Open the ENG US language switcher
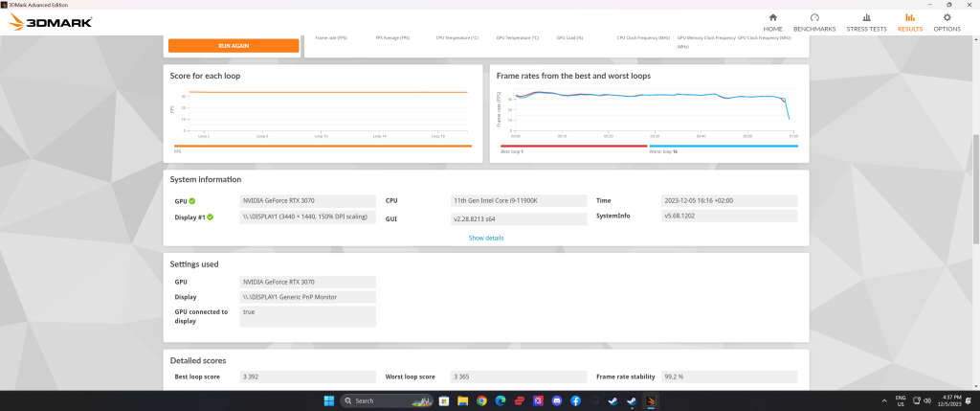This screenshot has width=980, height=411. 901,400
